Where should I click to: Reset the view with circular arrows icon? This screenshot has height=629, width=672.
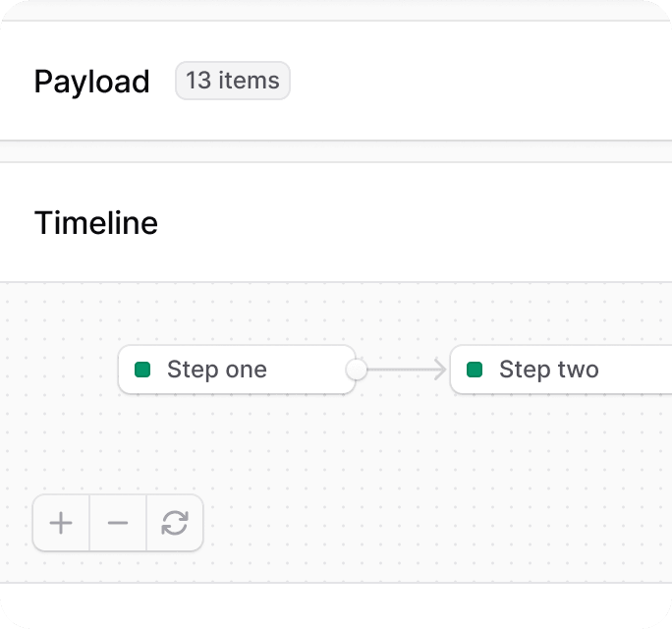(175, 523)
